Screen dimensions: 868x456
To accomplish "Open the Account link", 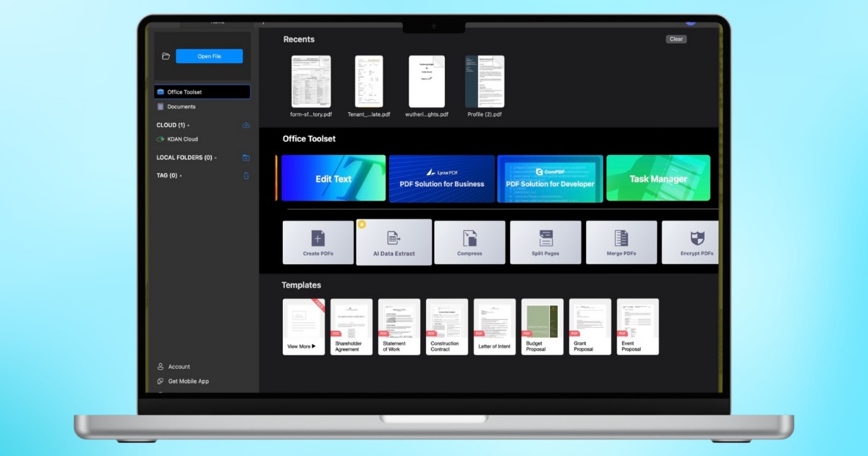I will [x=179, y=367].
